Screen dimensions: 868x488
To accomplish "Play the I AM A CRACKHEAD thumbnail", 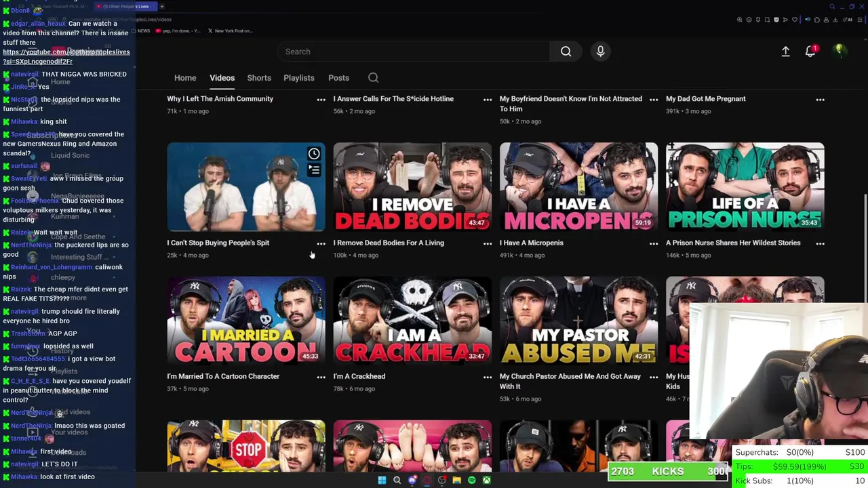I will coord(412,321).
